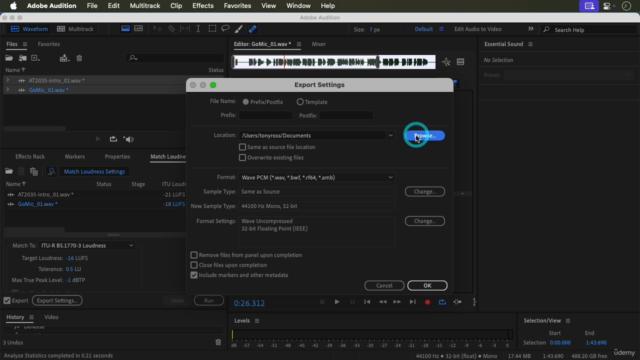This screenshot has height=360, width=640.
Task: Click scan icon in Match Loudness panel
Action: (x=51, y=171)
